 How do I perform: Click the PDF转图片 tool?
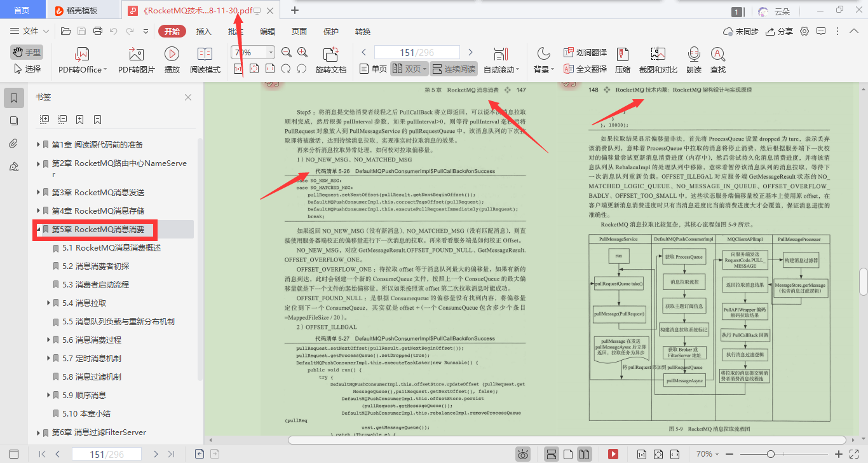coord(136,60)
